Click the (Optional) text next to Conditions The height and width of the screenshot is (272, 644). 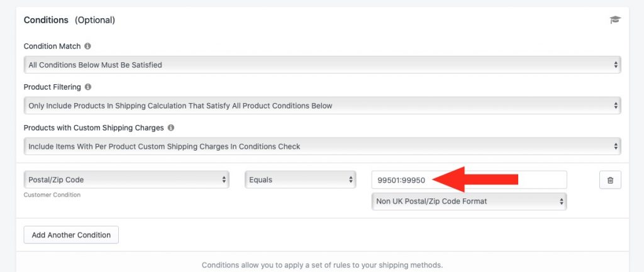(x=95, y=20)
